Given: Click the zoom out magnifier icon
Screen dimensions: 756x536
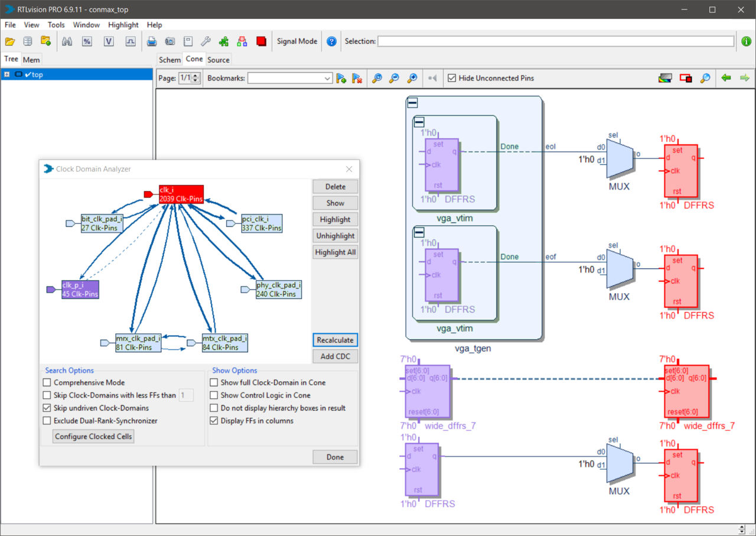Looking at the screenshot, I should click(x=394, y=78).
